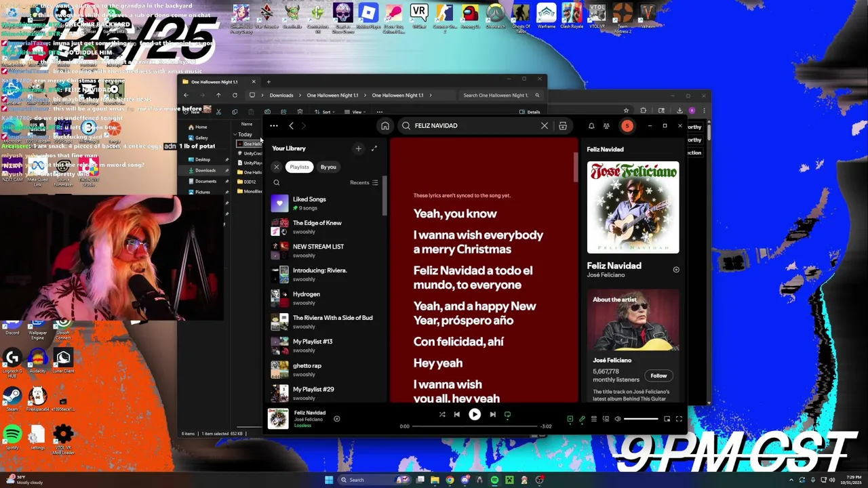Open the NEW STREAM LIST playlist

(x=327, y=251)
